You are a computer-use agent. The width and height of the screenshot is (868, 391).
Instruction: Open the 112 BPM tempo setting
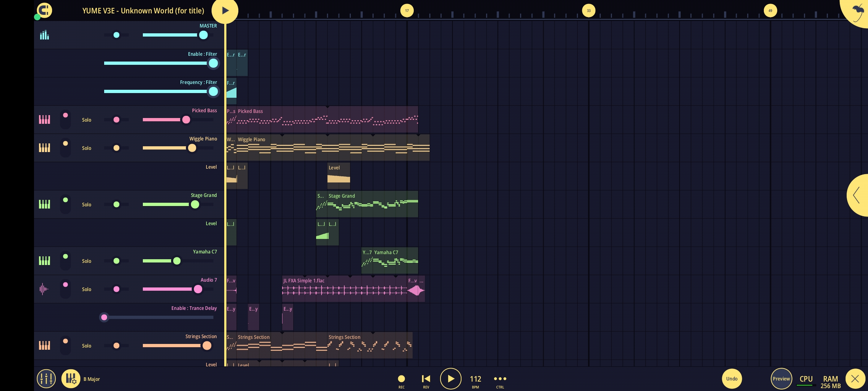pyautogui.click(x=476, y=379)
